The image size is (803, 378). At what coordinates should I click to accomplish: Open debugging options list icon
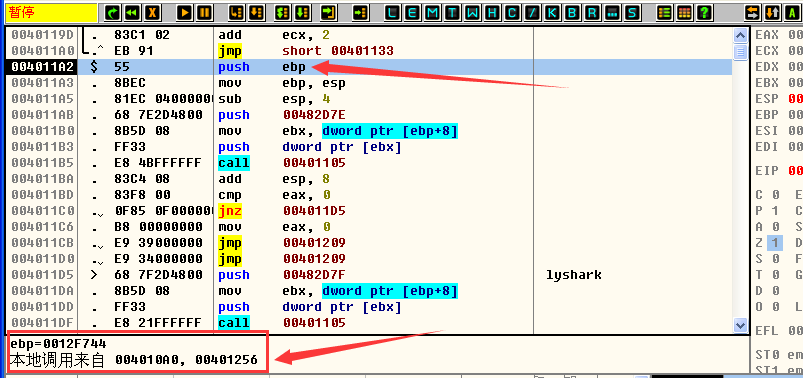click(665, 12)
